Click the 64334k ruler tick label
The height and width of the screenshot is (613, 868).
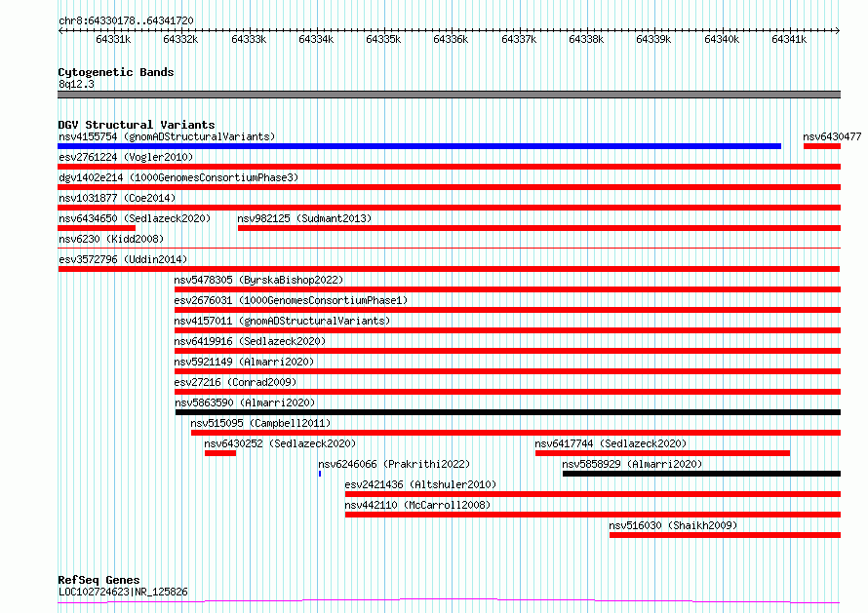[x=316, y=39]
